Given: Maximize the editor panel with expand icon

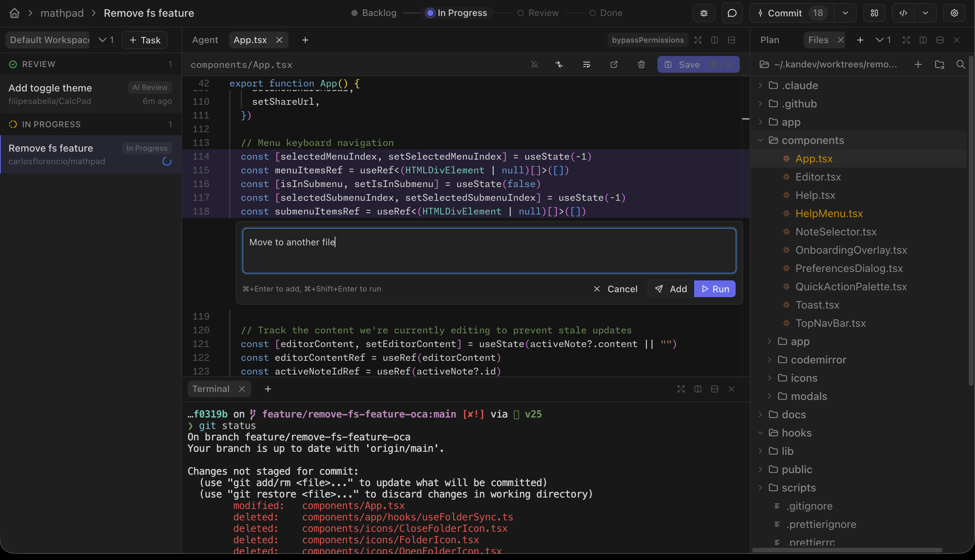Looking at the screenshot, I should click(698, 40).
